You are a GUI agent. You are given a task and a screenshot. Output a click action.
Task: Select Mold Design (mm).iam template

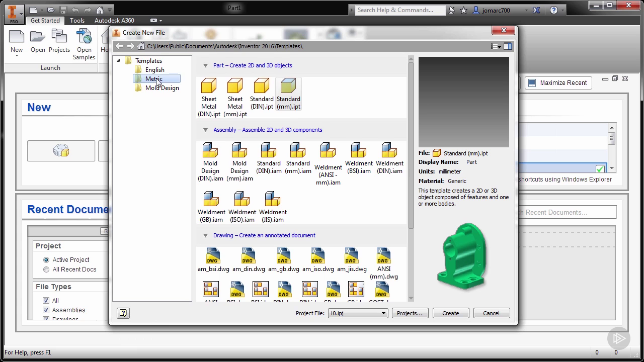[239, 162]
